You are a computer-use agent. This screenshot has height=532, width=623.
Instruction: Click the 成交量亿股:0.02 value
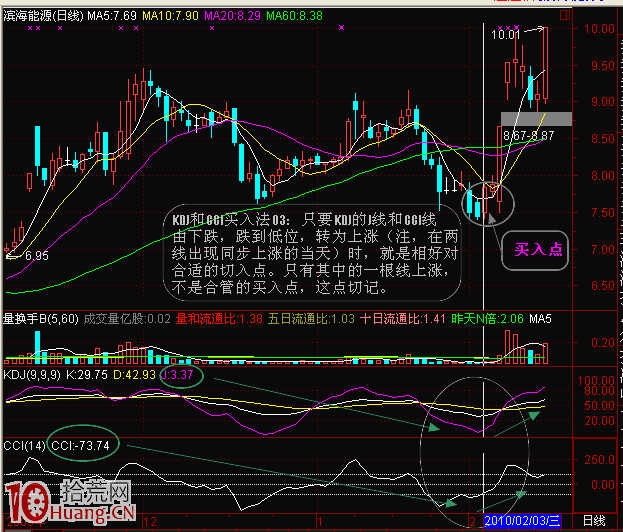click(127, 319)
